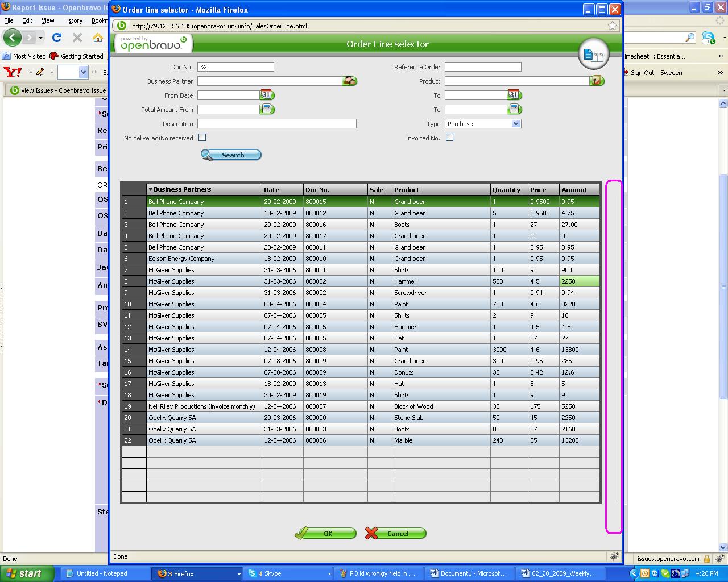Expand the Type dropdown showing Purchase

482,124
